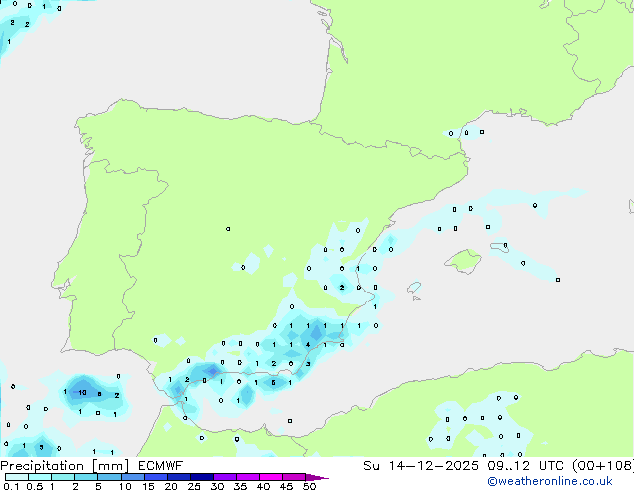Select the 10–15 mm legend color box
The height and width of the screenshot is (490, 634).
point(133,477)
